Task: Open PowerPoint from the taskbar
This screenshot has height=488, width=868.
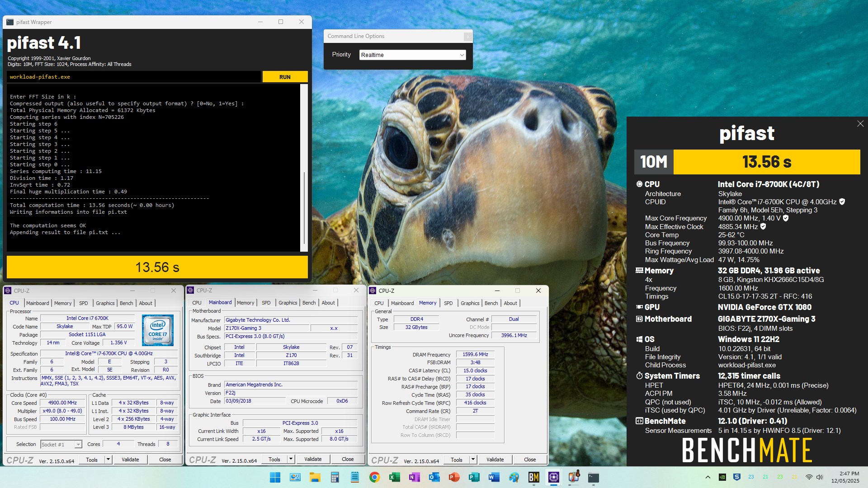Action: 454,477
